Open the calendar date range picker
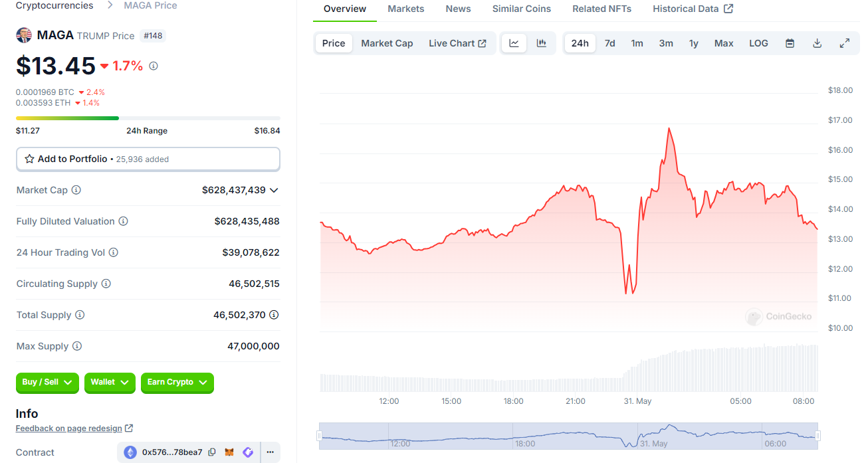 click(x=790, y=43)
